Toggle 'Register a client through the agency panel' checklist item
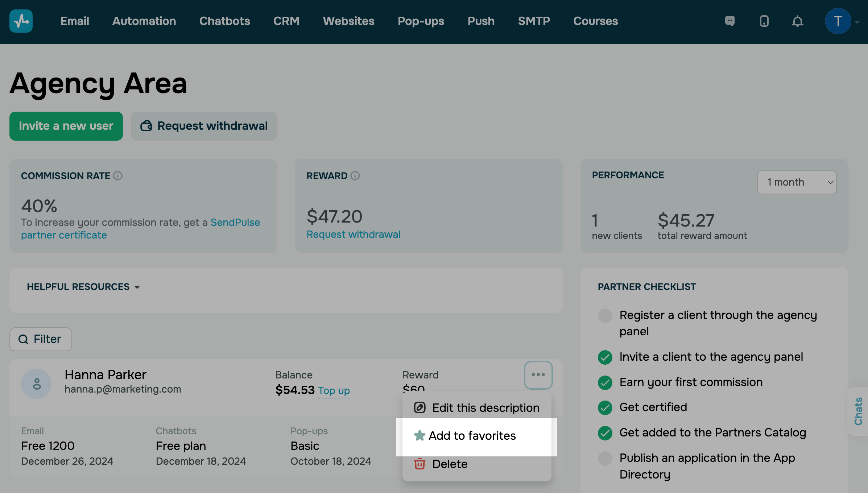Screen dimensions: 868x493 click(605, 315)
